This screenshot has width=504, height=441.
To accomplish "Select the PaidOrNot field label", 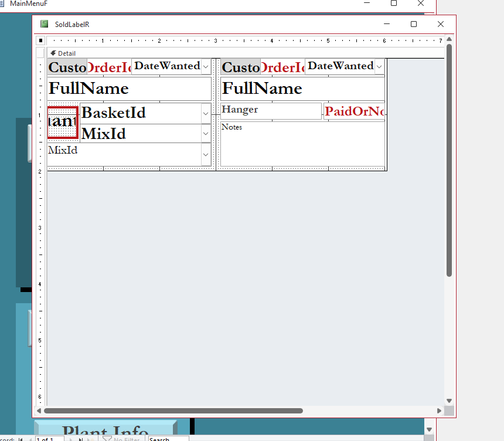I will pyautogui.click(x=354, y=111).
